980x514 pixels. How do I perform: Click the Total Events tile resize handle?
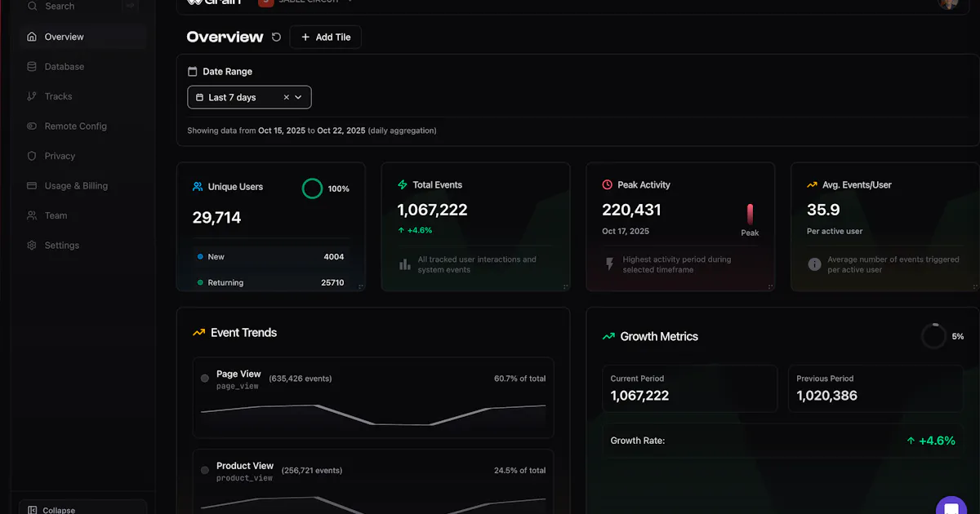(565, 286)
